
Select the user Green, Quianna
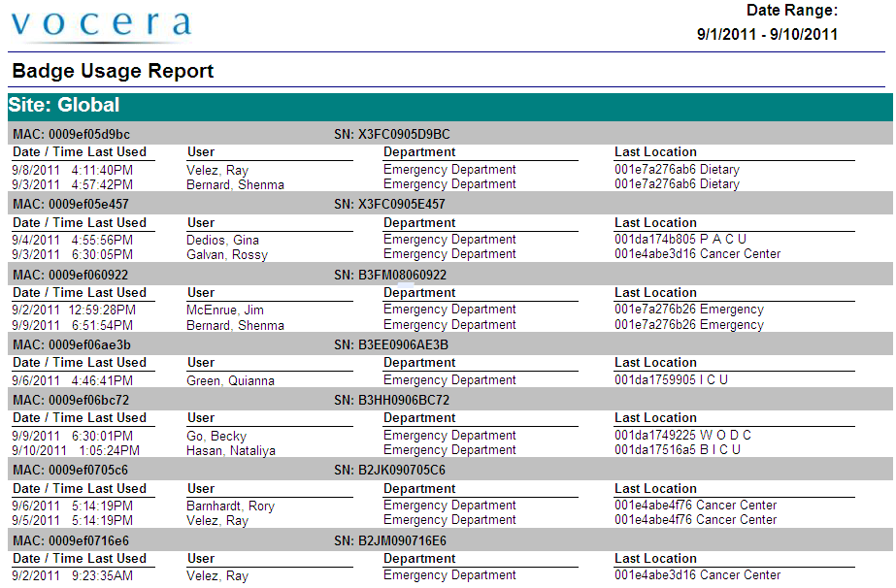(230, 380)
